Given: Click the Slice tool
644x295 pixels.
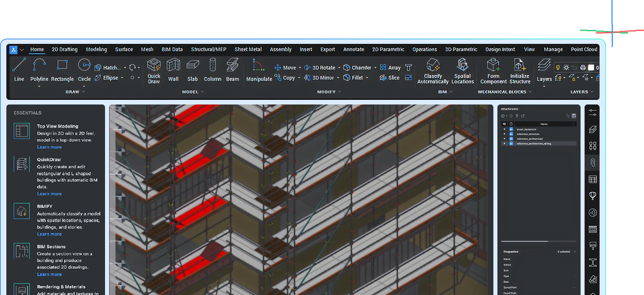Looking at the screenshot, I should click(390, 78).
